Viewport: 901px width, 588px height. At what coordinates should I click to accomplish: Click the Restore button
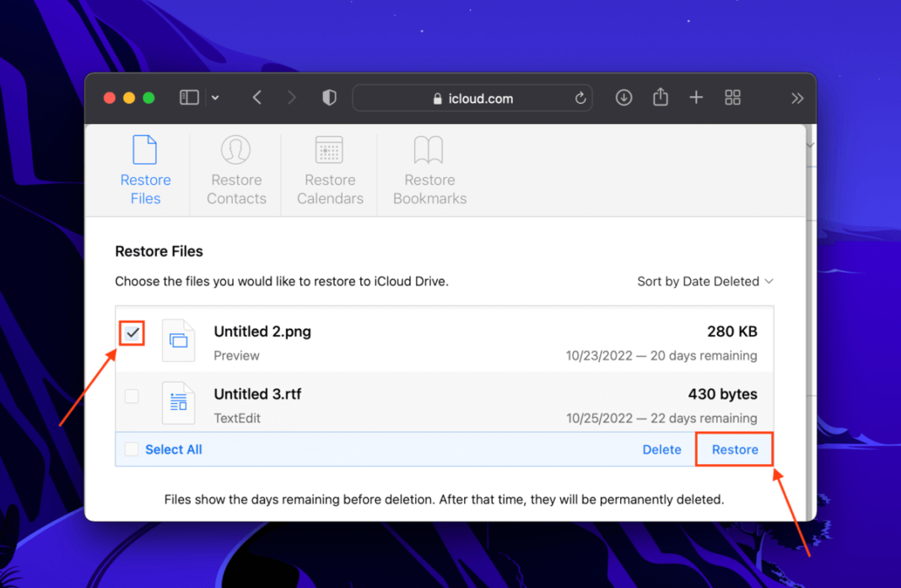click(x=733, y=449)
